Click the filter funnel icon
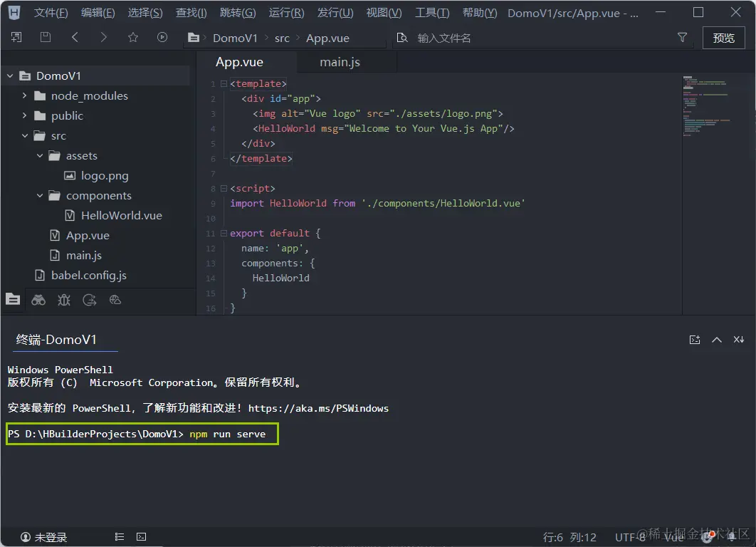 point(682,37)
